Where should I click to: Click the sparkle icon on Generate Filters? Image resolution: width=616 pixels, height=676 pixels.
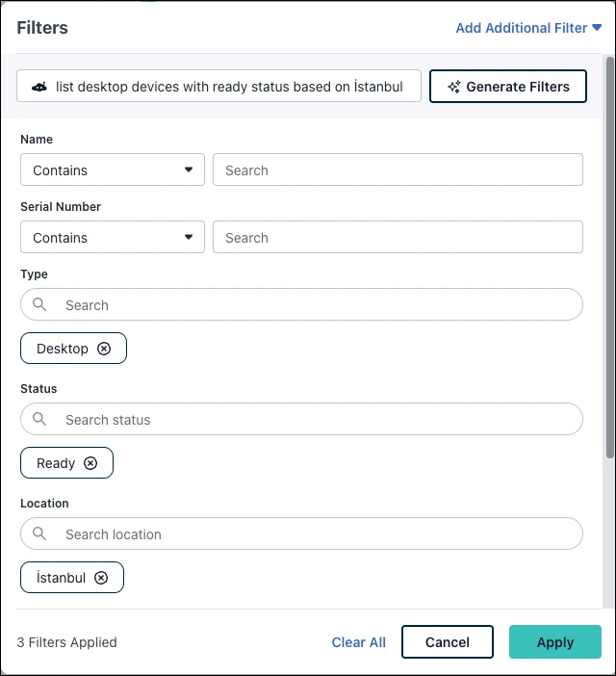[454, 87]
